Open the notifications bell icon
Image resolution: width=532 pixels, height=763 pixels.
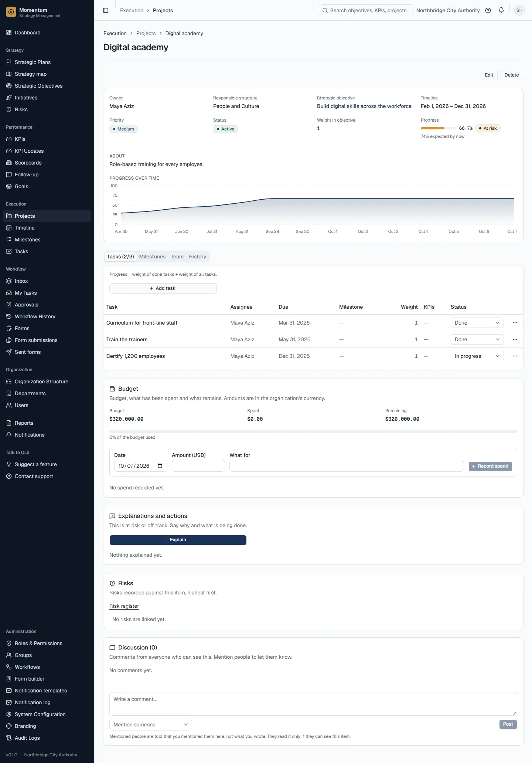click(x=501, y=10)
